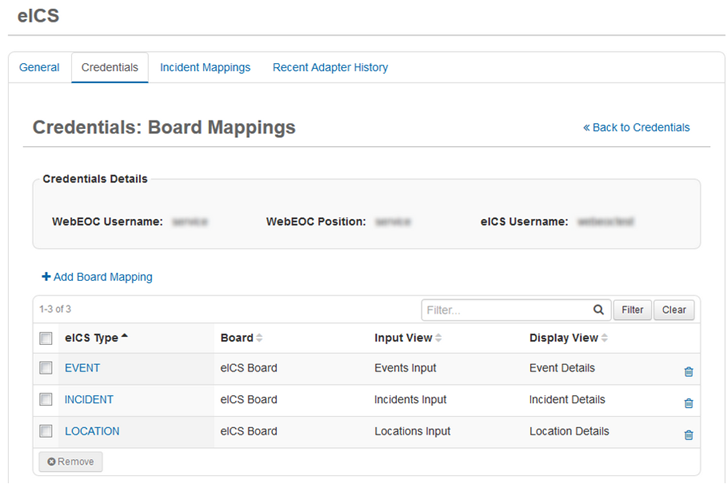Screen dimensions: 727x492
Task: Click the plus icon beside Add Board Mapping
Action: point(46,277)
